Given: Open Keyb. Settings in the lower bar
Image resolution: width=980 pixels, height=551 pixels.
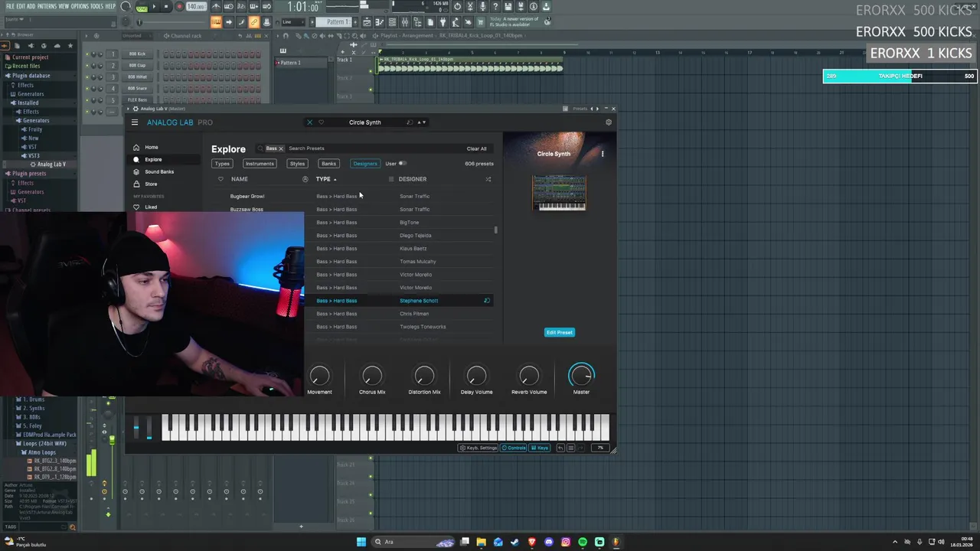Looking at the screenshot, I should pos(479,448).
